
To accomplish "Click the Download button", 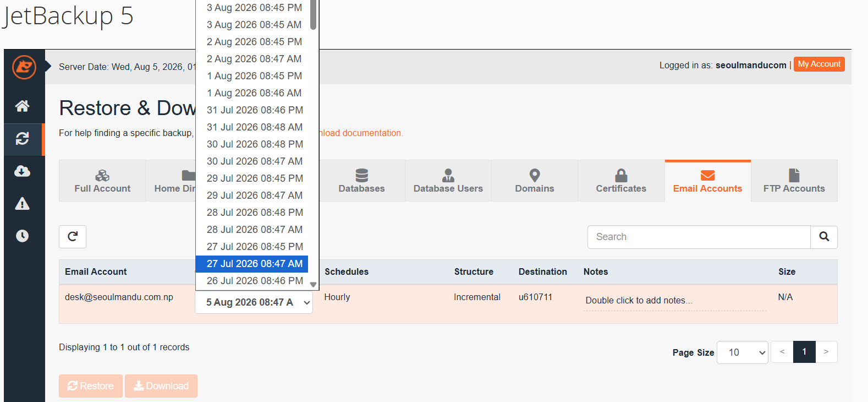I will (x=161, y=386).
